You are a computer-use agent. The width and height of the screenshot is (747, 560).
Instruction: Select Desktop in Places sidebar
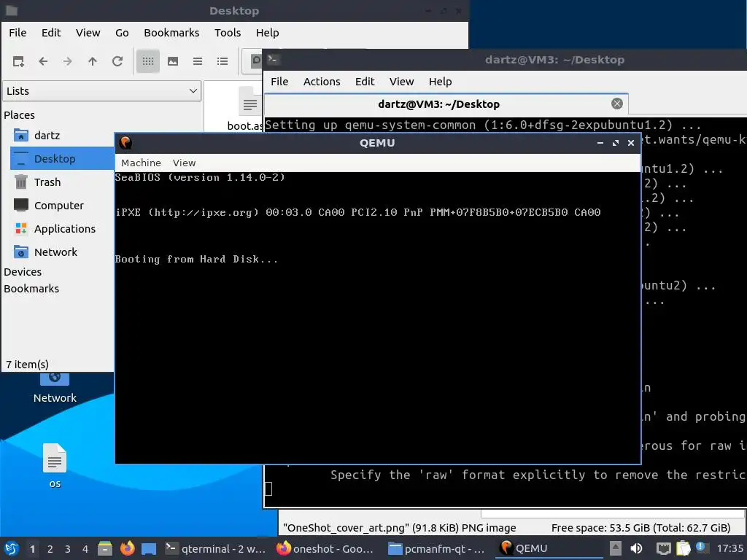[x=62, y=158]
